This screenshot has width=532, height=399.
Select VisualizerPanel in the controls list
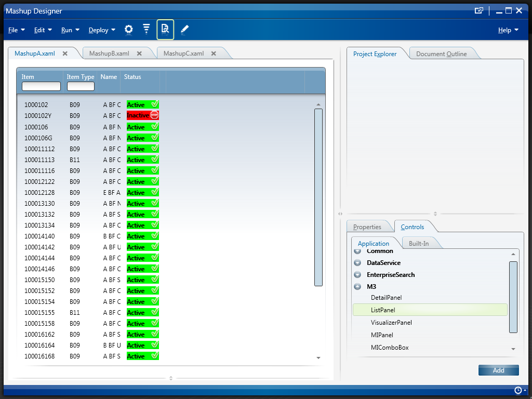coord(391,323)
